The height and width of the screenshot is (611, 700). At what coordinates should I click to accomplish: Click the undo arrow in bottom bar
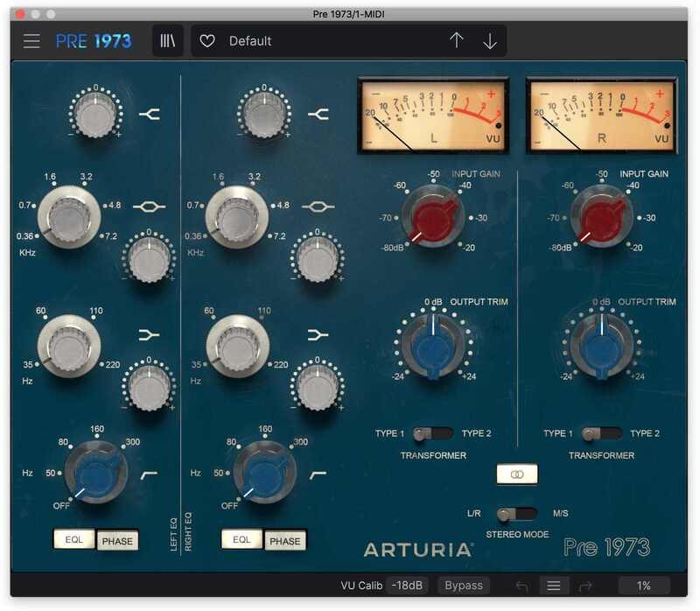(x=522, y=586)
